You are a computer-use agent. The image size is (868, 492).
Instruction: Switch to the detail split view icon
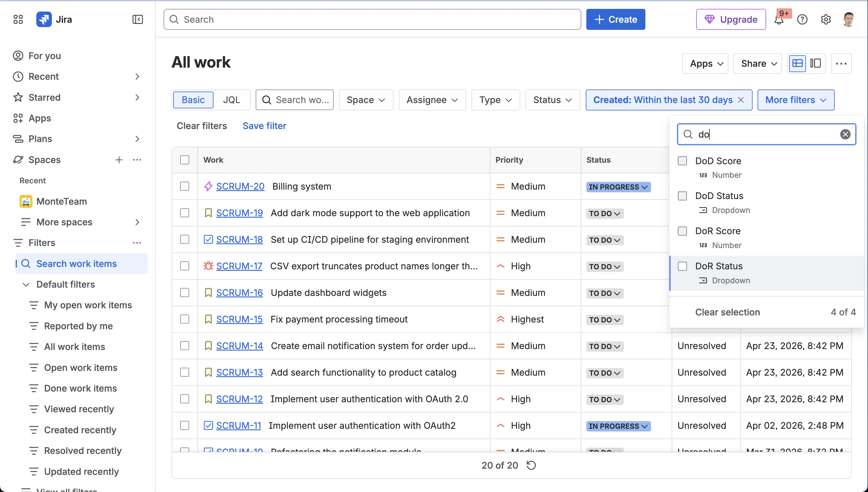816,63
